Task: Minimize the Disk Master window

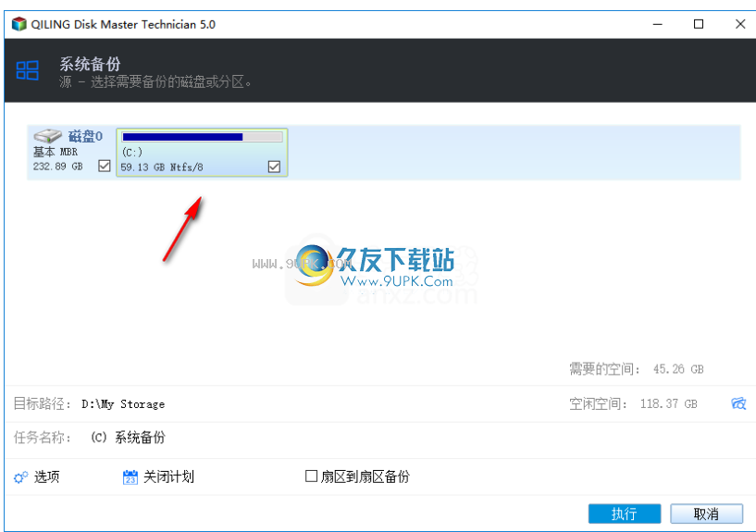Action: pos(658,24)
